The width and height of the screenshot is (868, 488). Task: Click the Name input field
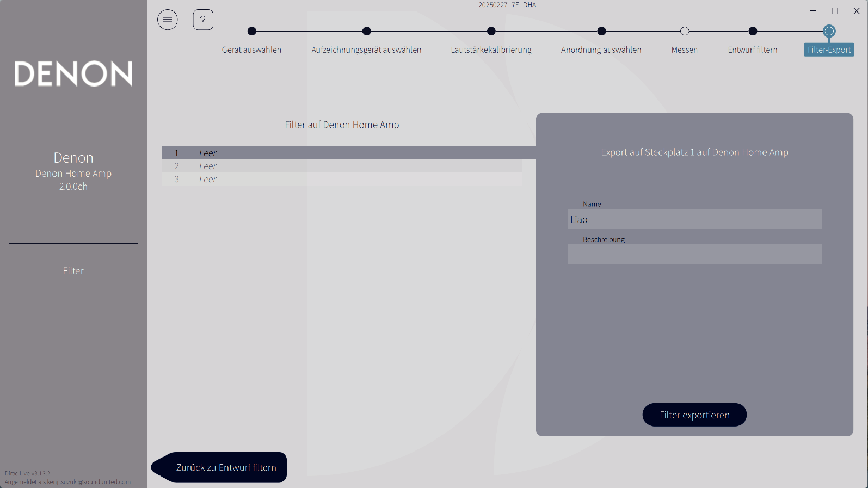tap(694, 219)
